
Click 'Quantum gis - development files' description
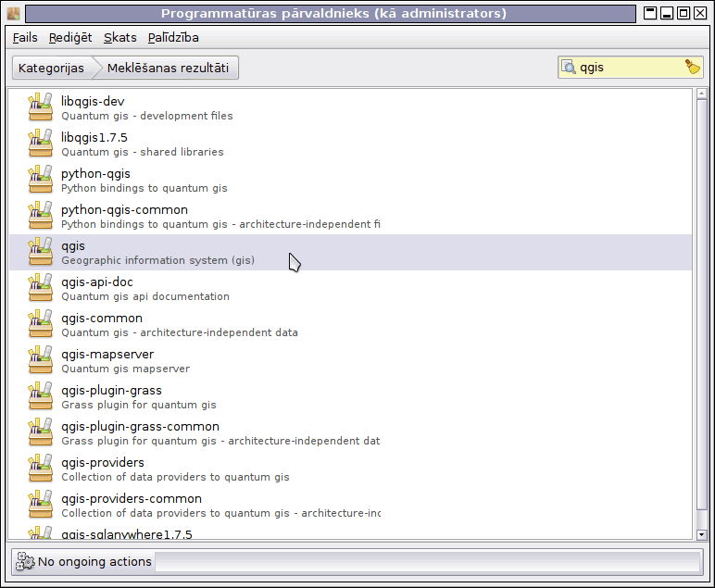coord(147,116)
